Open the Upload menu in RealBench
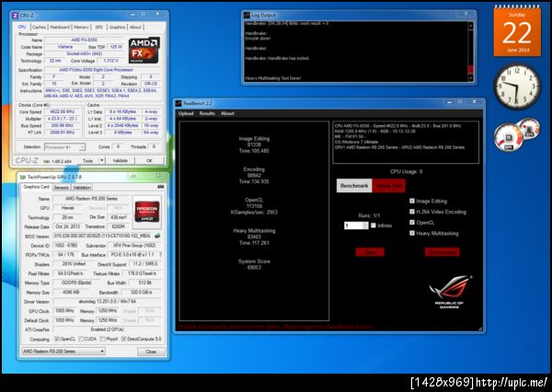 click(186, 113)
